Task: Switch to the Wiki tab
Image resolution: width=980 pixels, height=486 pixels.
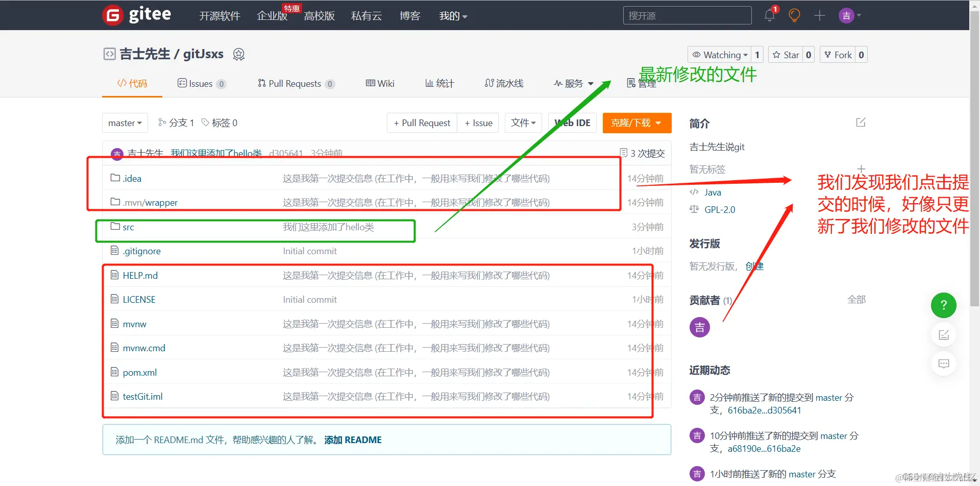Action: 380,83
